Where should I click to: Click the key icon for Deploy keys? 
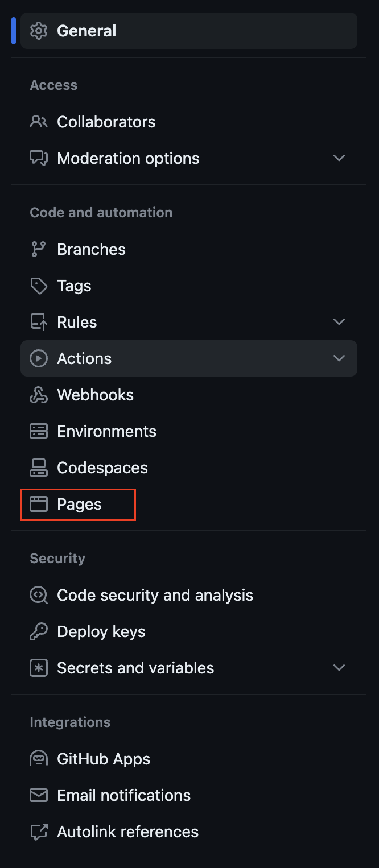pyautogui.click(x=39, y=631)
